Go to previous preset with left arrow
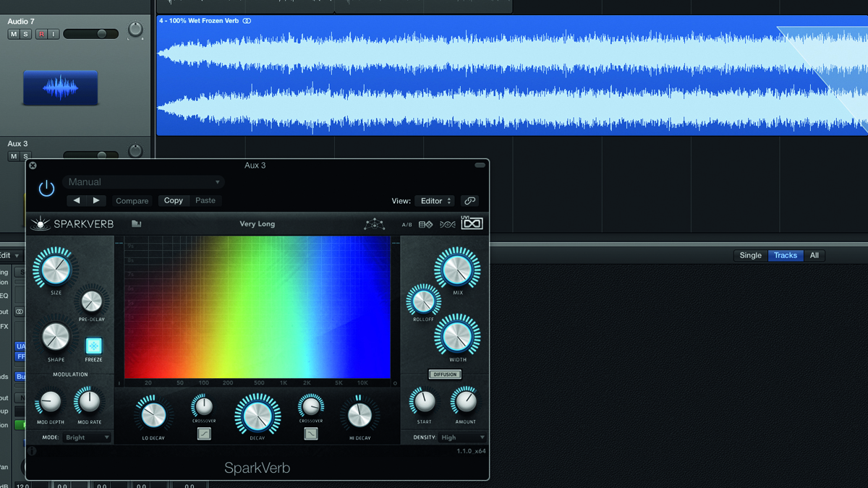The width and height of the screenshot is (868, 488). [x=77, y=200]
